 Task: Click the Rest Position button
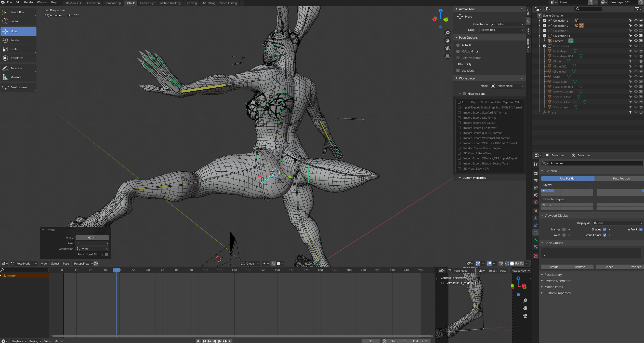pyautogui.click(x=621, y=179)
